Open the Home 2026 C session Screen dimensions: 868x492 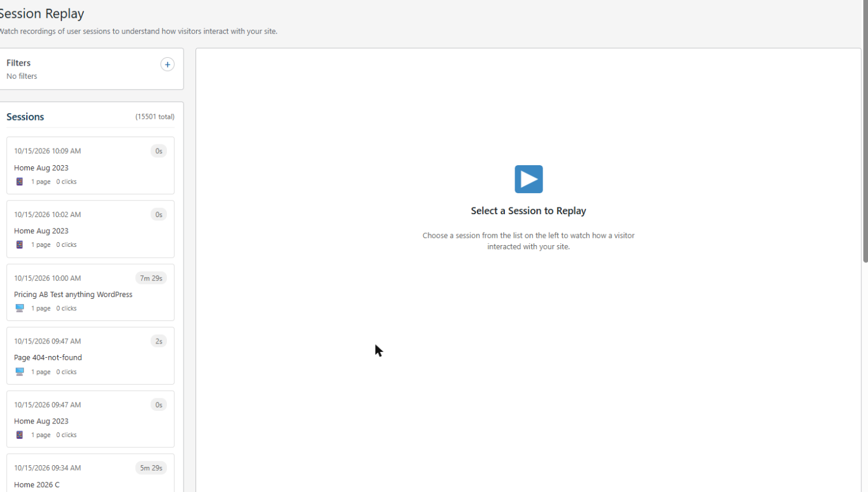[x=91, y=473]
